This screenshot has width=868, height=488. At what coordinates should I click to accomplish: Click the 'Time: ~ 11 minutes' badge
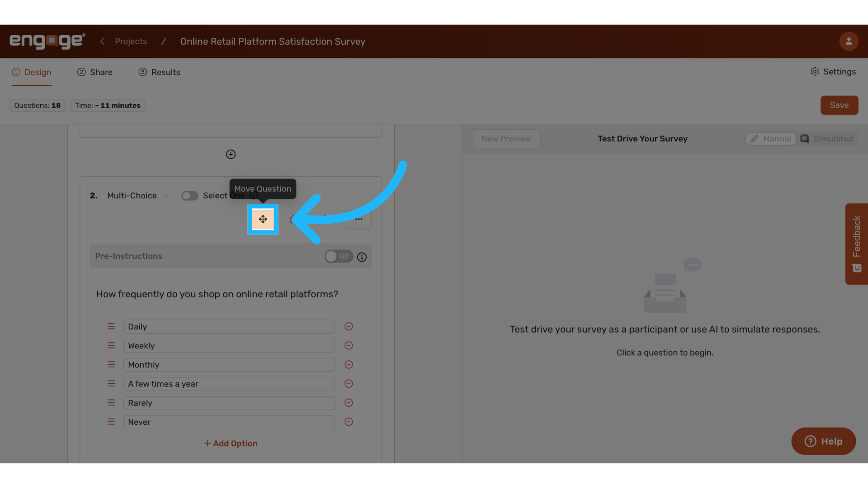click(108, 105)
